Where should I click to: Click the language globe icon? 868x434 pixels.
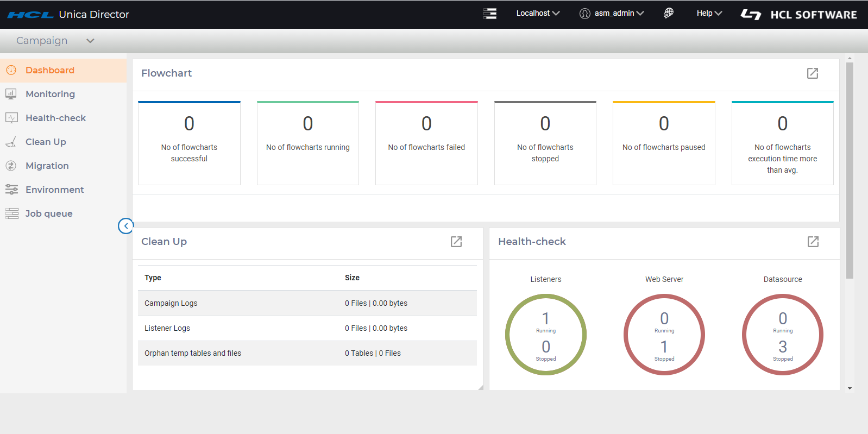[668, 13]
